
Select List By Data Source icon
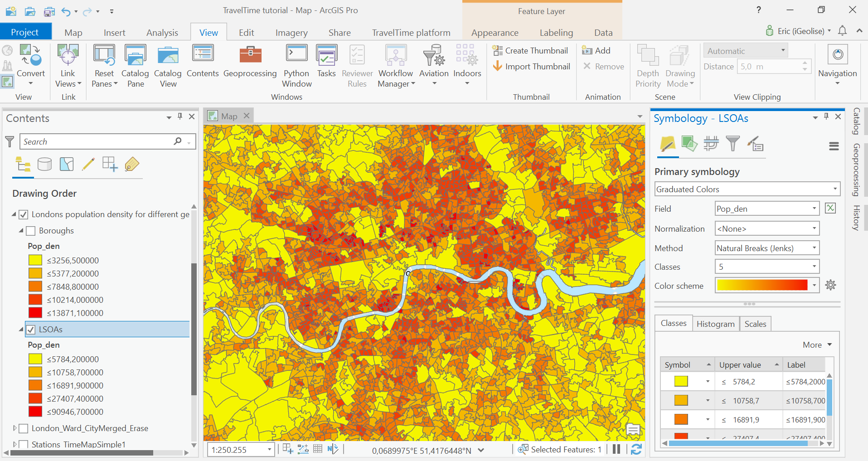click(x=44, y=164)
